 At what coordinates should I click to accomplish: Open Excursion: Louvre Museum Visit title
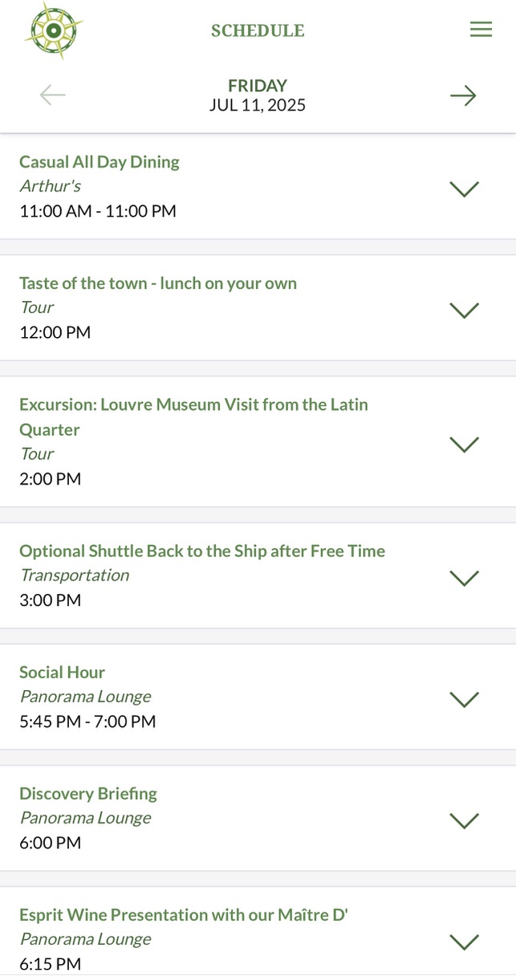193,405
